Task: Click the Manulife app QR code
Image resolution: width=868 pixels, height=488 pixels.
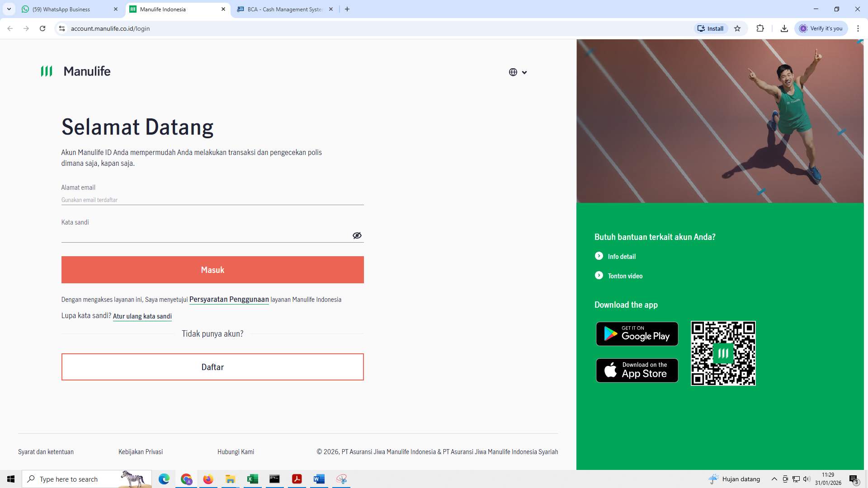Action: [723, 353]
